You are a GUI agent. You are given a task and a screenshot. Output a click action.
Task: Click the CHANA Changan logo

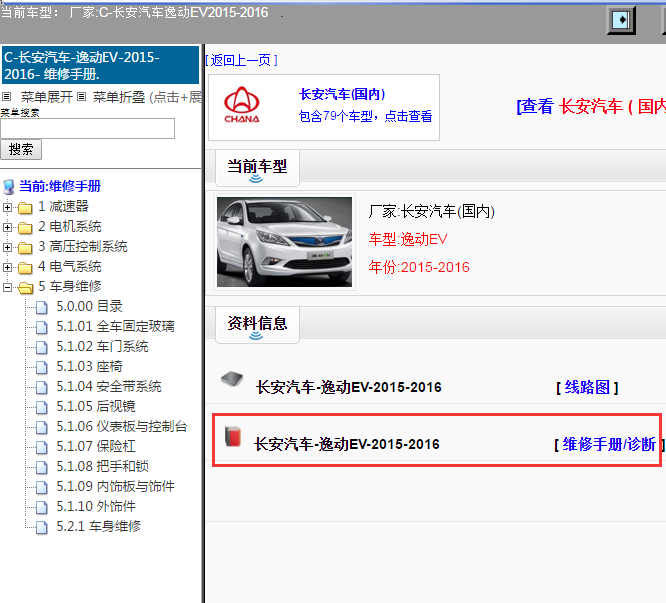[x=242, y=105]
